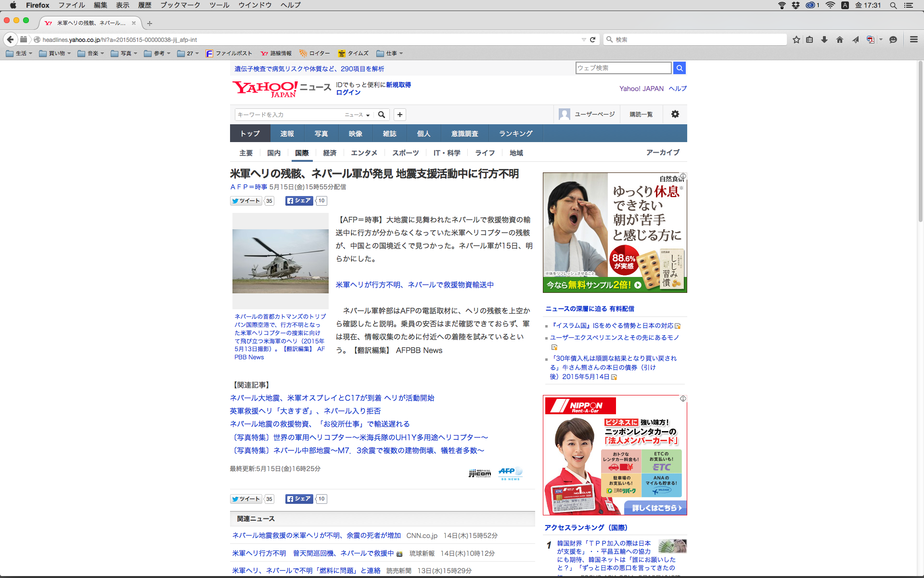Open the URL bar history dropdown arrow

584,39
